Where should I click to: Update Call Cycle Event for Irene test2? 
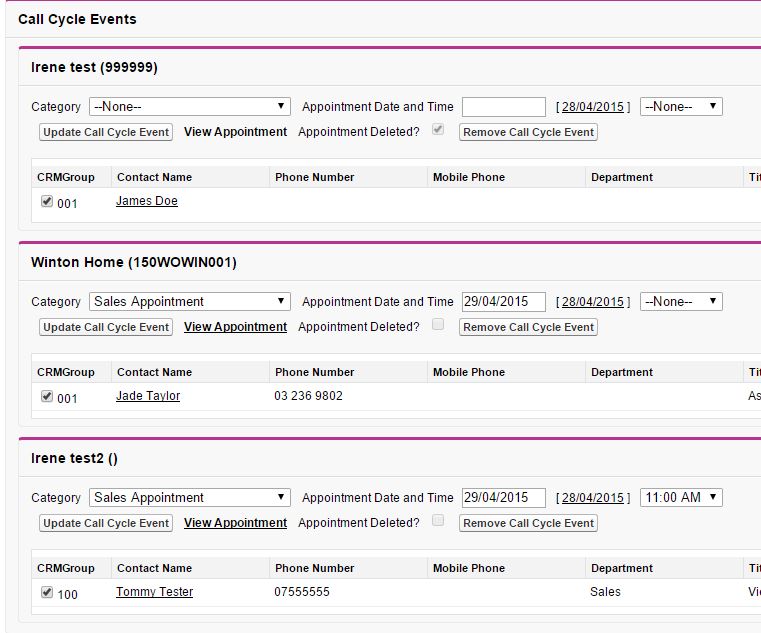click(106, 523)
